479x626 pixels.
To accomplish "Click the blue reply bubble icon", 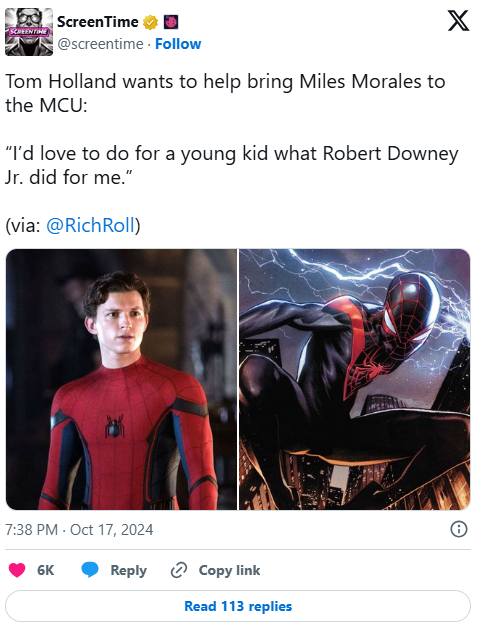I will (x=90, y=570).
